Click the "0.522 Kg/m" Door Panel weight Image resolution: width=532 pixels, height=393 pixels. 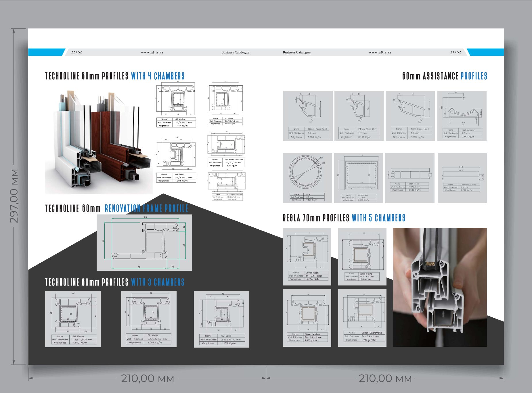pos(414,190)
